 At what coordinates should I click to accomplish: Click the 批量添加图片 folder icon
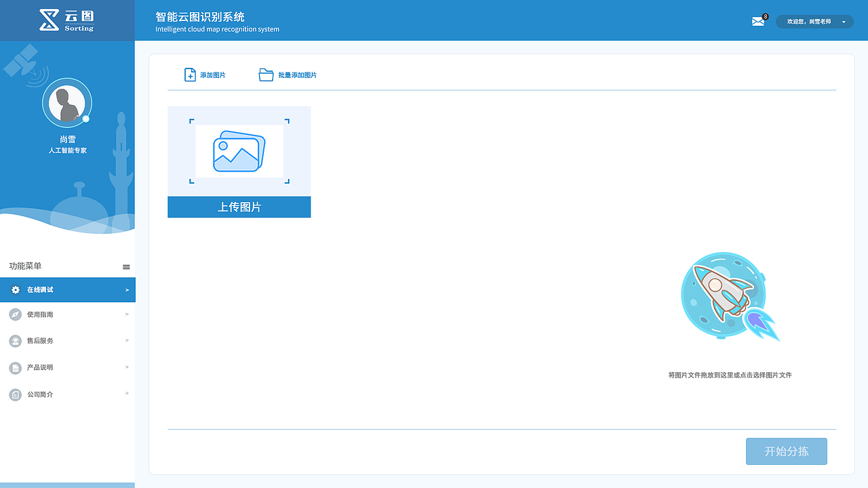point(266,75)
